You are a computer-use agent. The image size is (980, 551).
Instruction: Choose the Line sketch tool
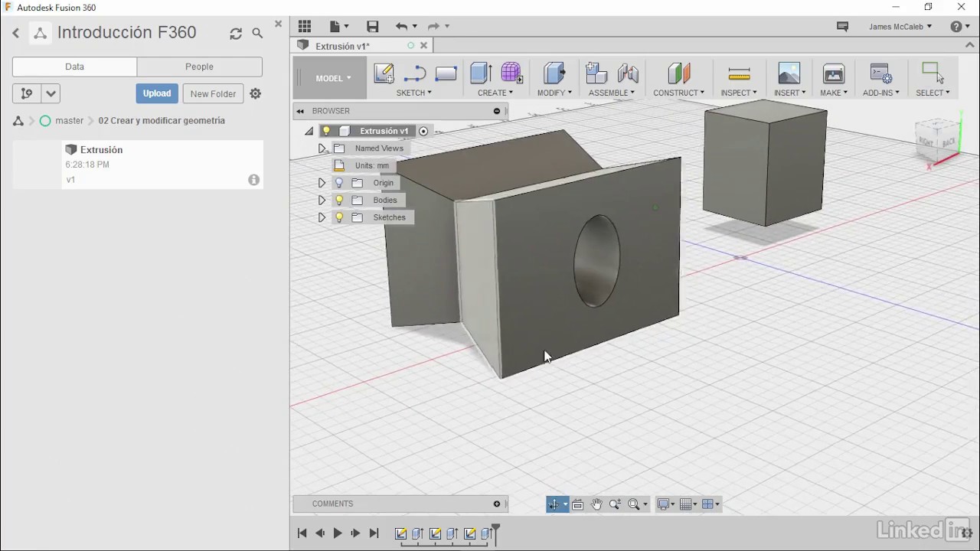point(414,73)
